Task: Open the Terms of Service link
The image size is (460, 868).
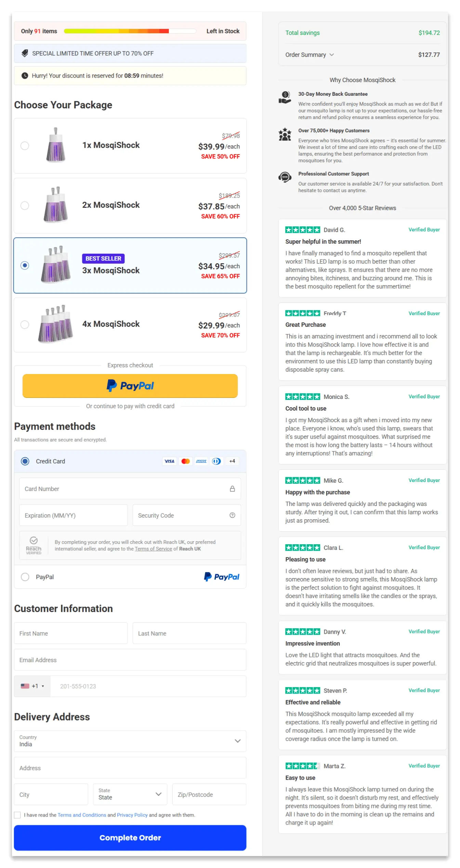Action: click(153, 549)
